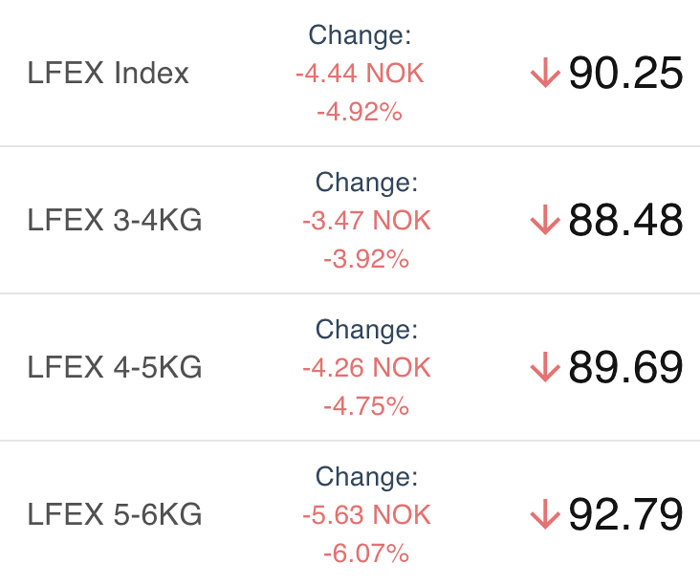Image resolution: width=700 pixels, height=585 pixels.
Task: Select the LFEX 3-4KG label
Action: (115, 220)
